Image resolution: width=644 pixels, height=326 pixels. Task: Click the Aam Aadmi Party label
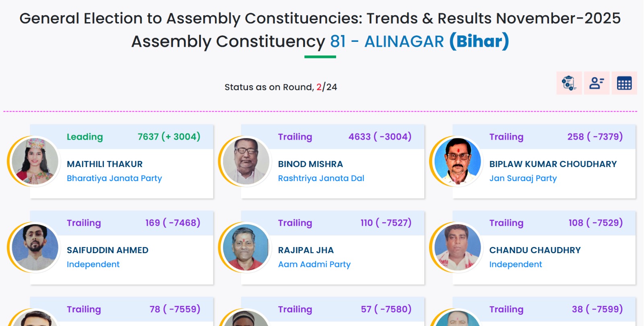314,264
